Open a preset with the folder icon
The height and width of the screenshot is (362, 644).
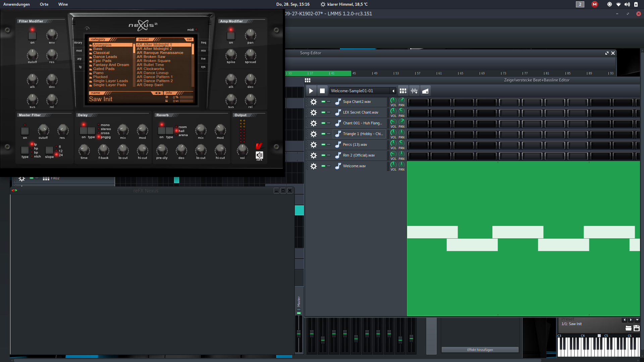tap(629, 328)
